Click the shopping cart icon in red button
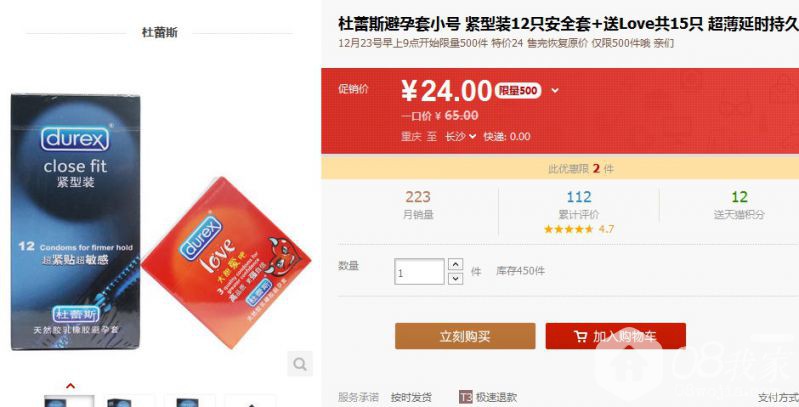Image resolution: width=799 pixels, height=407 pixels. (580, 337)
